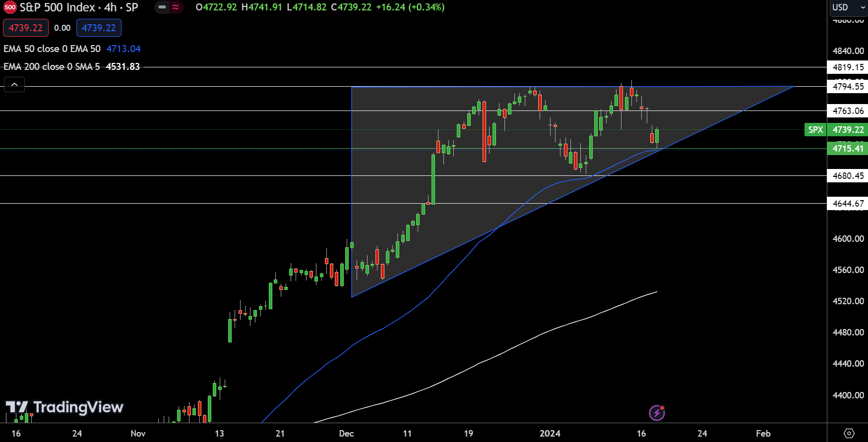Viewport: 868px width, 442px height.
Task: Click the low price L4714.82 value
Action: tap(307, 7)
